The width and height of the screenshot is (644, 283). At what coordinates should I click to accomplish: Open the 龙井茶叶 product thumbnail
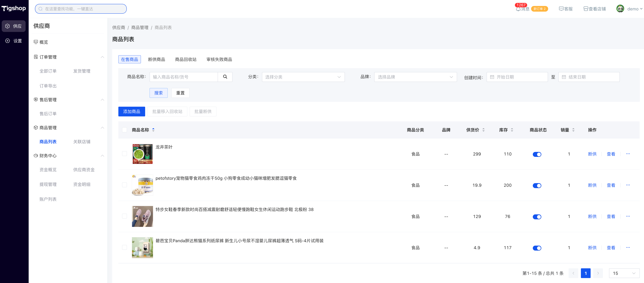pyautogui.click(x=142, y=154)
